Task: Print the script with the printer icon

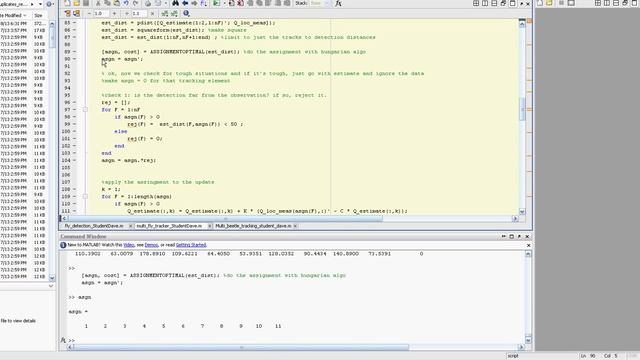Action: click(148, 3)
